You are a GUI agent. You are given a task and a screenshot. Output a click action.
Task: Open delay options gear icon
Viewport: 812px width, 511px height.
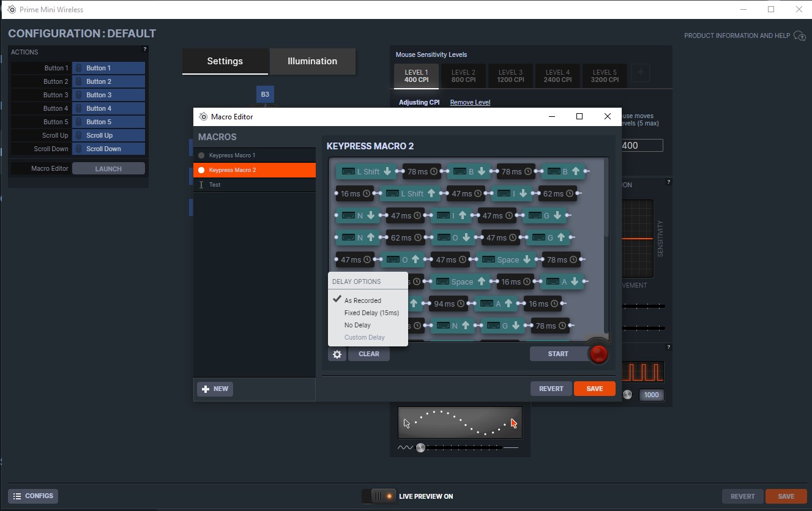click(337, 354)
